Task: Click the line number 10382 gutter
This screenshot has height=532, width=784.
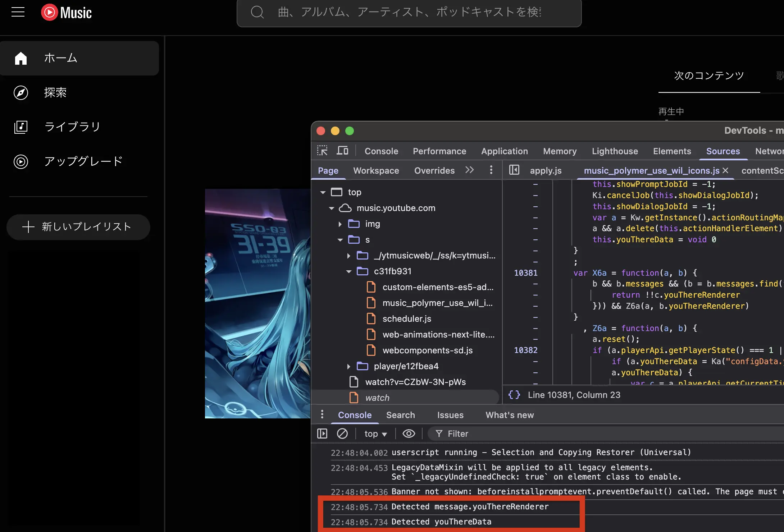Action: tap(526, 350)
